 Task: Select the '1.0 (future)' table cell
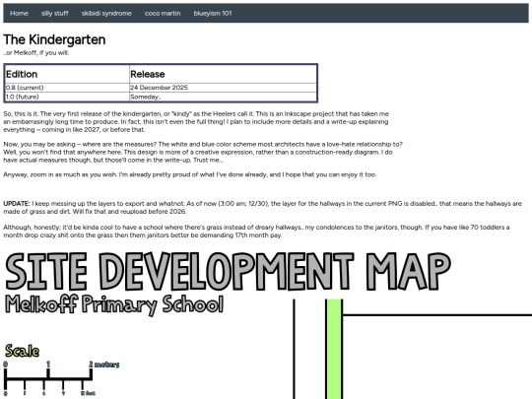[x=67, y=97]
